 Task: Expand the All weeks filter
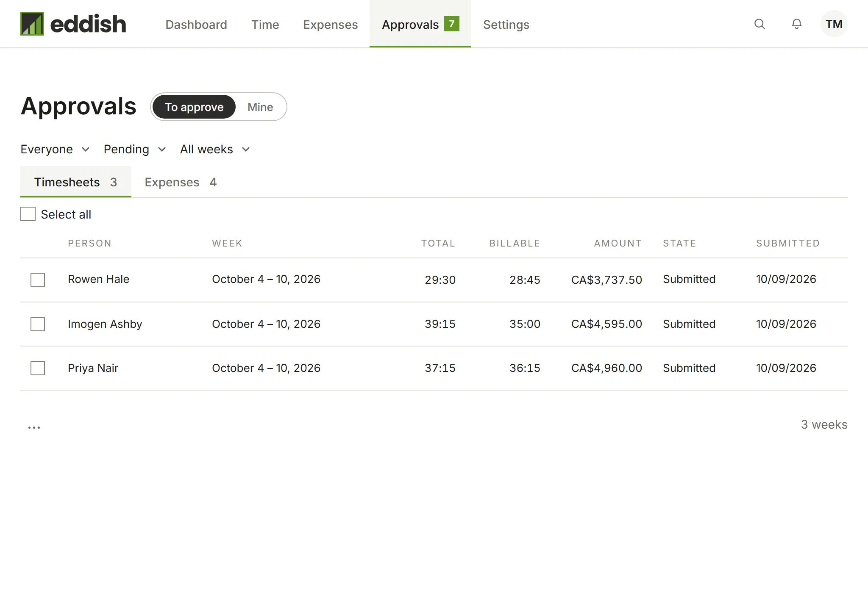click(x=215, y=149)
